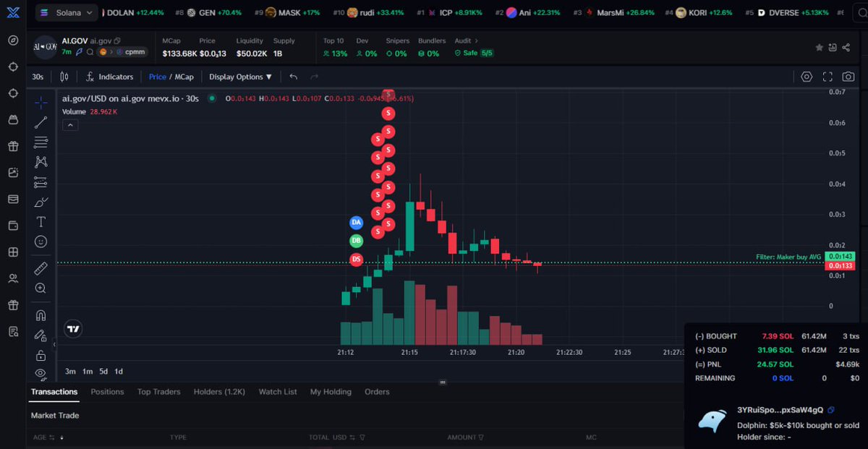Select the ruler measure tool

click(x=41, y=269)
